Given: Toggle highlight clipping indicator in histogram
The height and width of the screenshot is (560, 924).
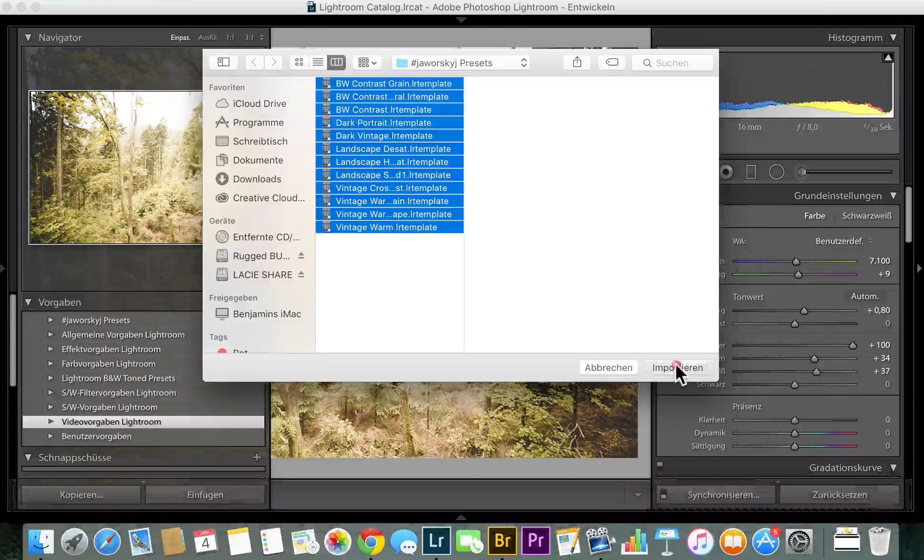Looking at the screenshot, I should tap(888, 58).
